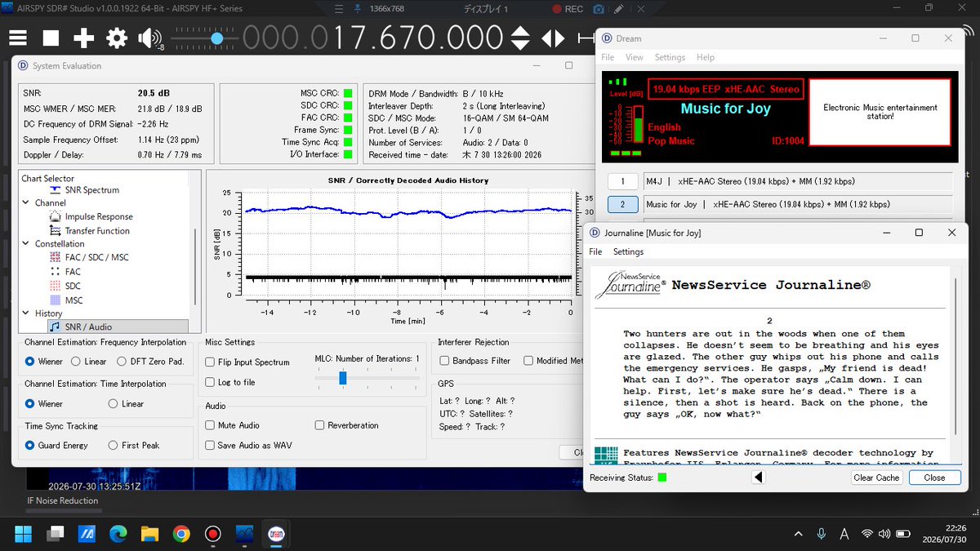Open Task View on the taskbar
This screenshot has height=551, width=980.
(55, 535)
